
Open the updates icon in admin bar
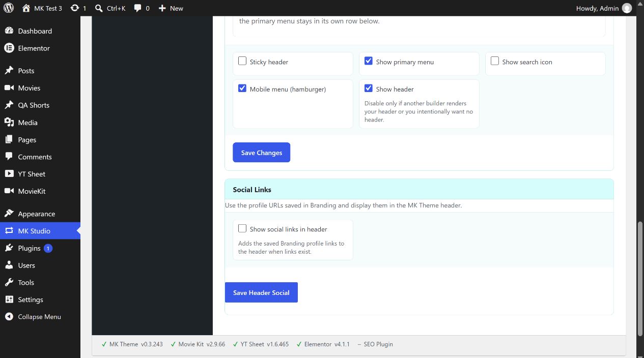[x=75, y=8]
